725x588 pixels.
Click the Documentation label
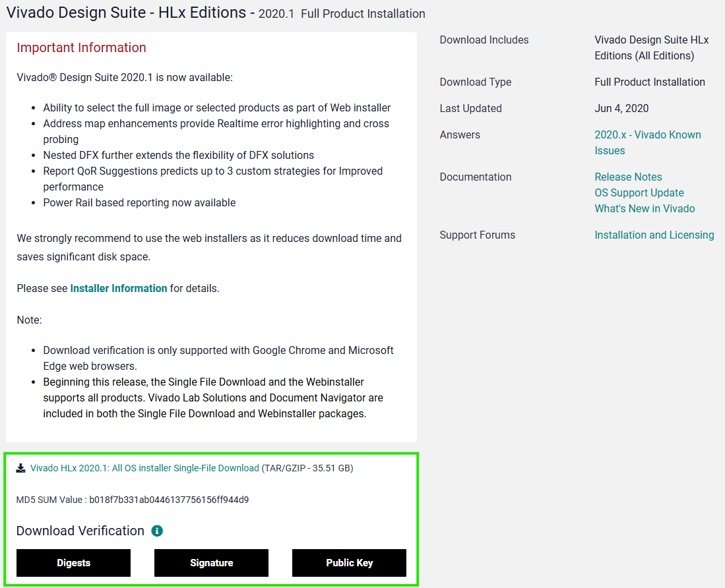(x=476, y=177)
